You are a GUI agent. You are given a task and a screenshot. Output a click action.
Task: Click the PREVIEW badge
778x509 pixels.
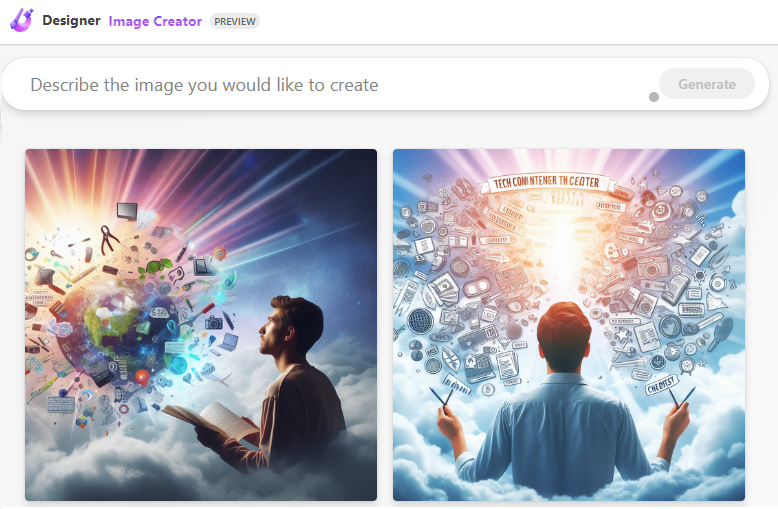(x=235, y=21)
